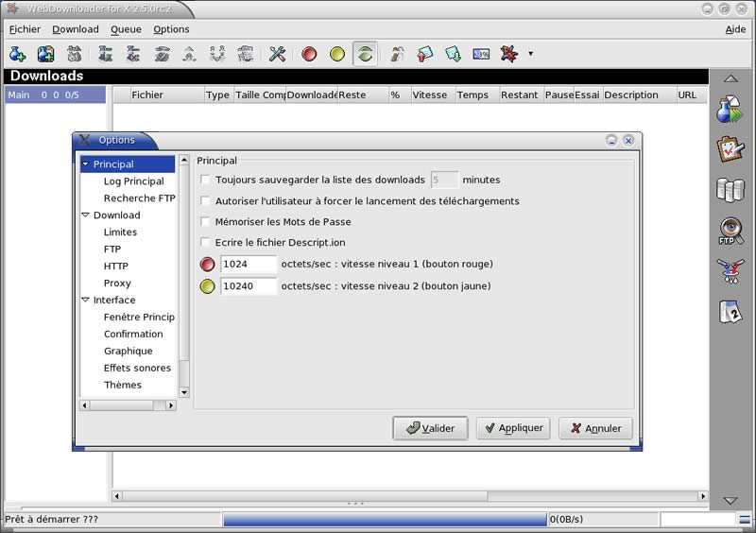Click the server towers sidebar icon
Viewport: 756px width, 533px height.
730,190
